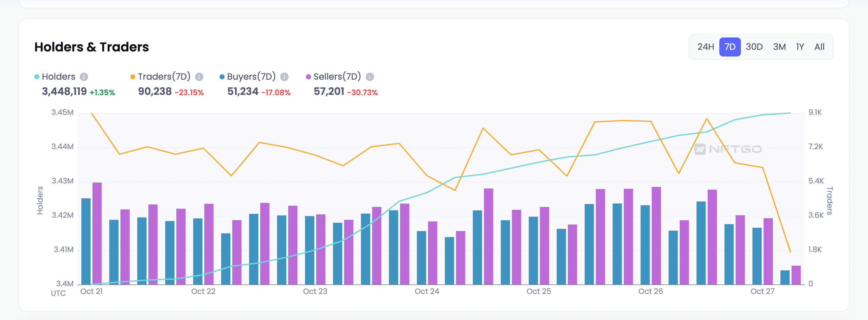Screen dimensions: 868x320
Task: Click the 3.4M left axis label
Action: [65, 283]
